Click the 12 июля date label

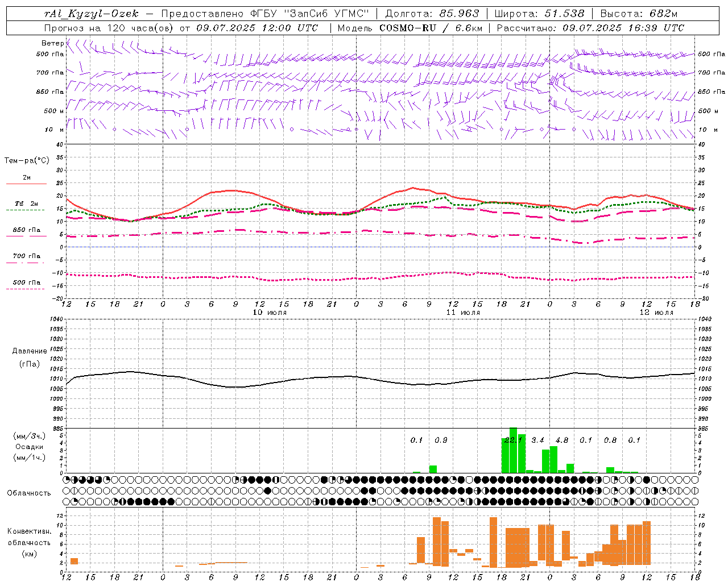pyautogui.click(x=656, y=313)
